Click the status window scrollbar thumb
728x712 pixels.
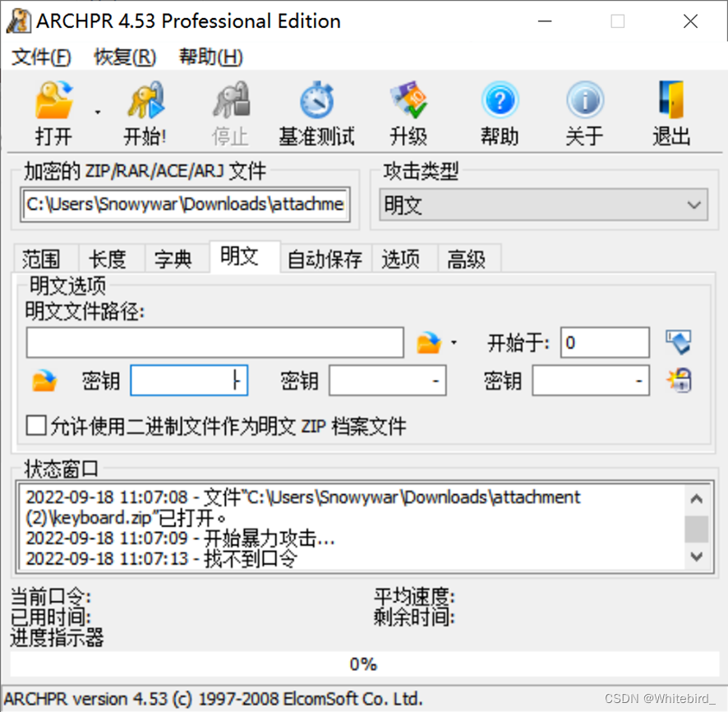click(696, 529)
